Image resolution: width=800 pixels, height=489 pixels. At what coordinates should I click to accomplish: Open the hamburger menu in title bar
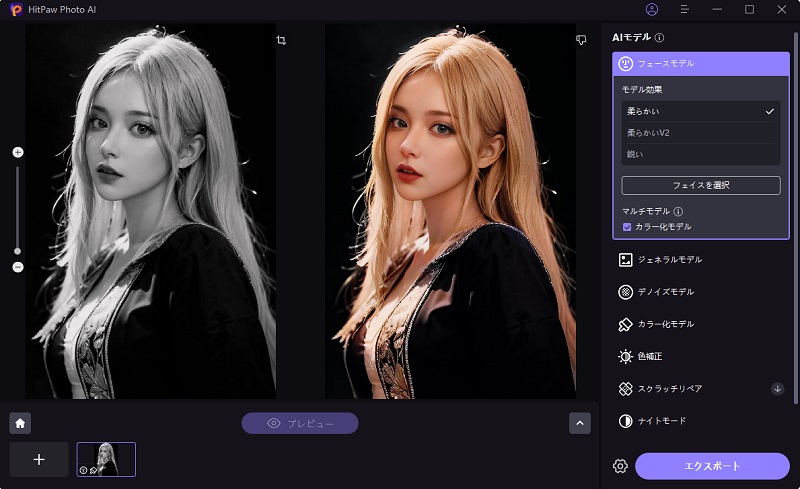[x=685, y=9]
